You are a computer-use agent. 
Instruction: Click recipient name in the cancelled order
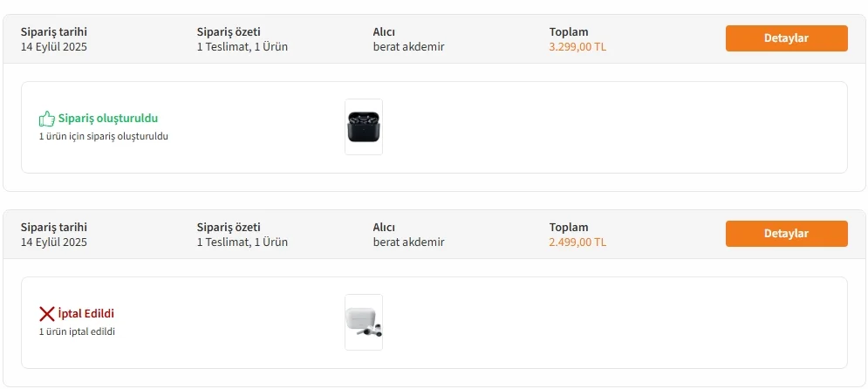(x=408, y=242)
